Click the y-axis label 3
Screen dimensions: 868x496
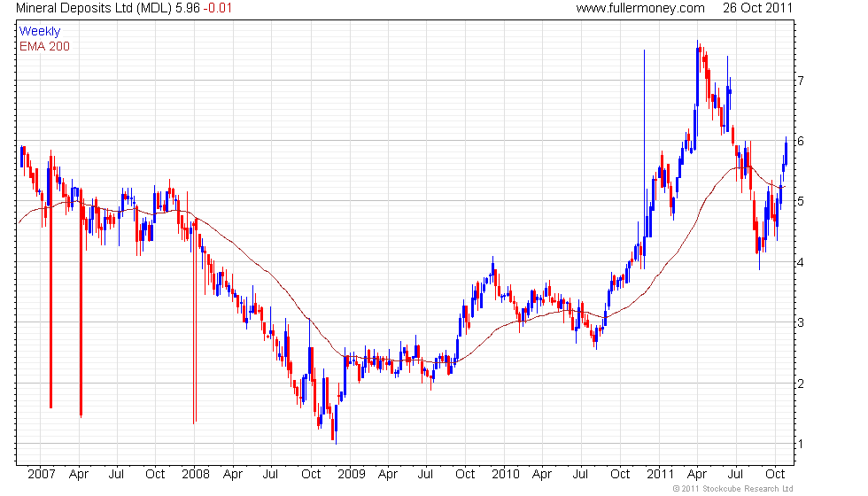click(x=801, y=322)
